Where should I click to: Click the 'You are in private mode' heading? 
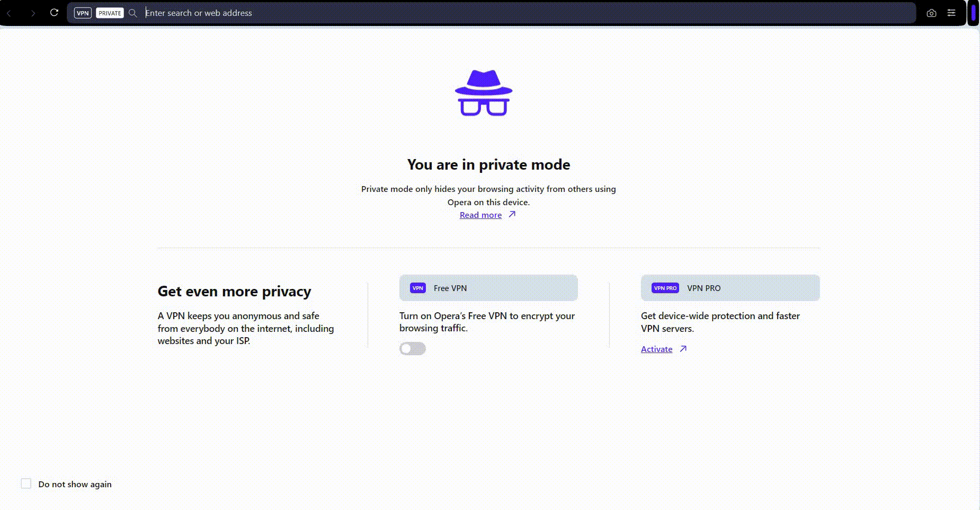point(488,164)
